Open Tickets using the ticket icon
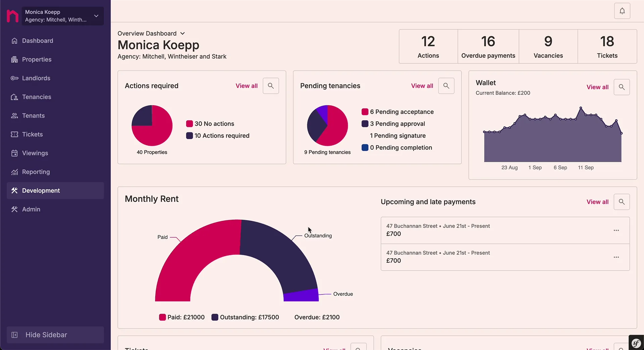 click(14, 134)
